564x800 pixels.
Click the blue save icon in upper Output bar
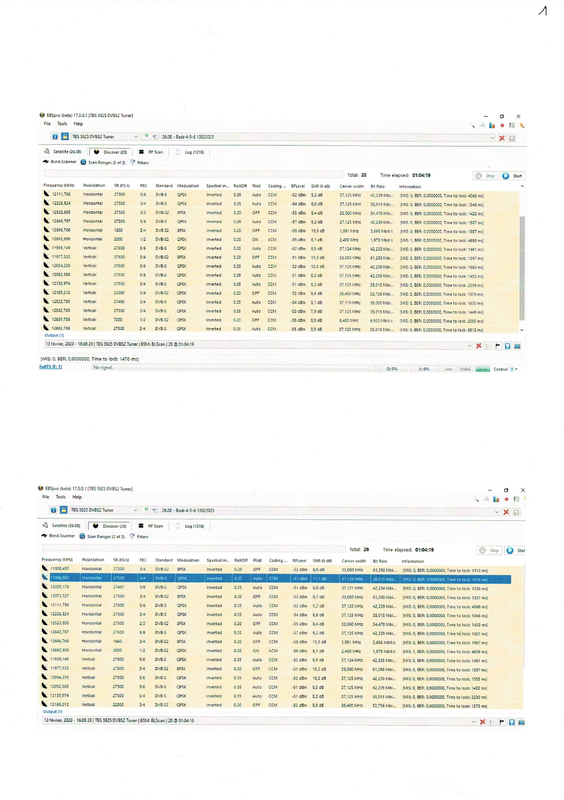tap(508, 346)
